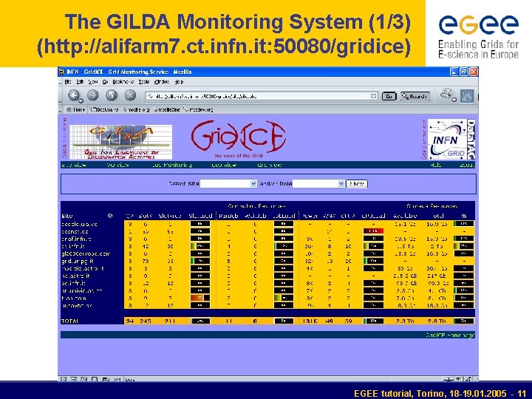Viewport: 532px width, 399px height.
Task: Switch to the Gris view tab
Action: pyautogui.click(x=270, y=166)
